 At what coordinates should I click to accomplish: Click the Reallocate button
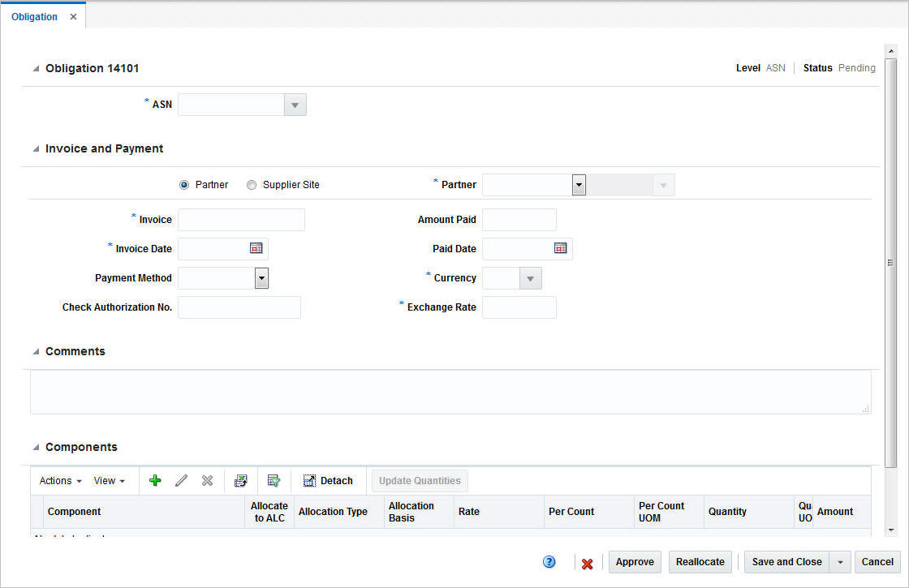click(700, 562)
